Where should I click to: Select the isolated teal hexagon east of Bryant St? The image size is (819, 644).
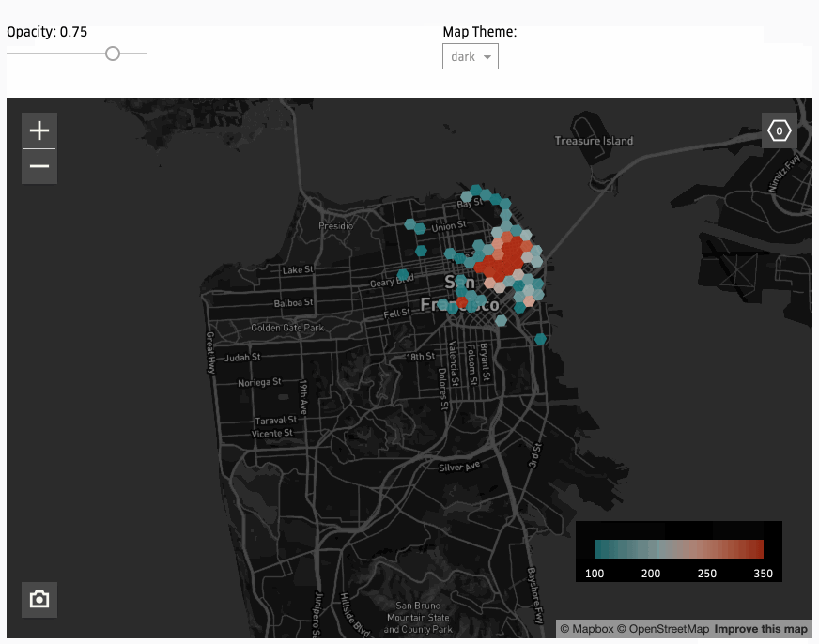coord(540,339)
